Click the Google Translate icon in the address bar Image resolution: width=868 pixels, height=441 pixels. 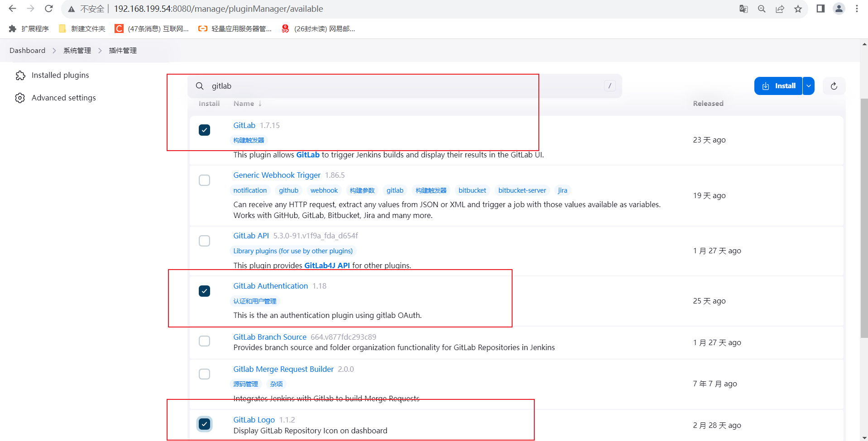pos(743,9)
